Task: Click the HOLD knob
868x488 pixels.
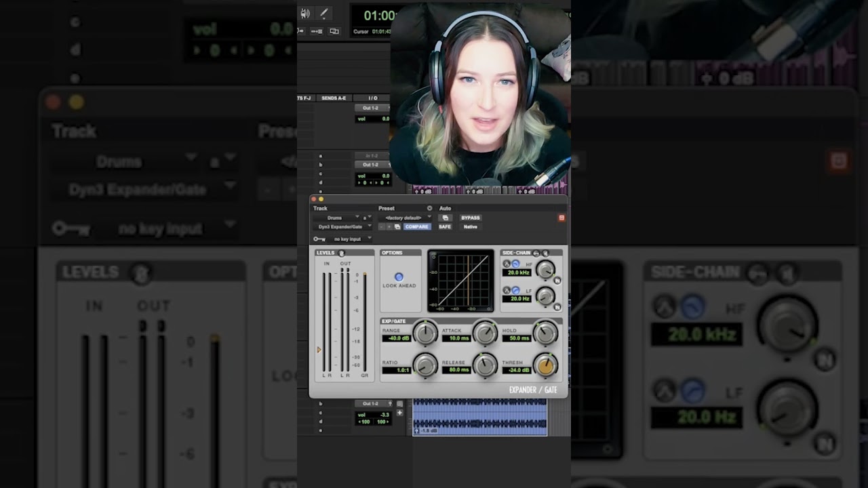Action: (x=545, y=333)
